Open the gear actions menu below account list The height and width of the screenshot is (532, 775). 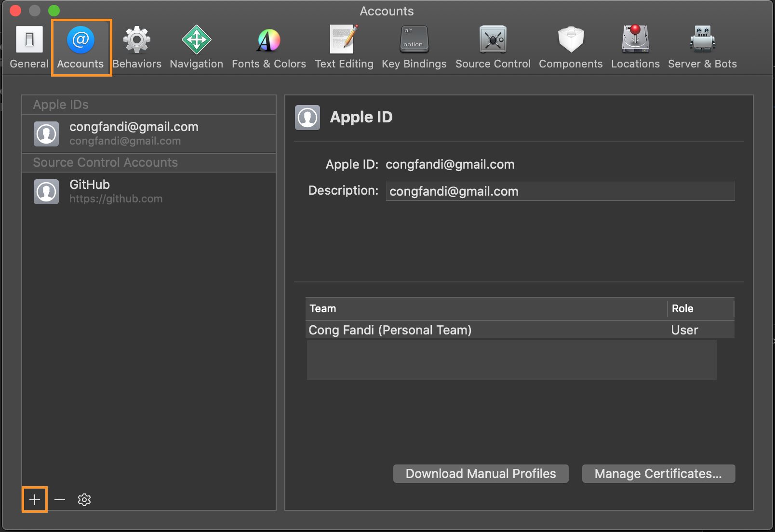pyautogui.click(x=84, y=500)
